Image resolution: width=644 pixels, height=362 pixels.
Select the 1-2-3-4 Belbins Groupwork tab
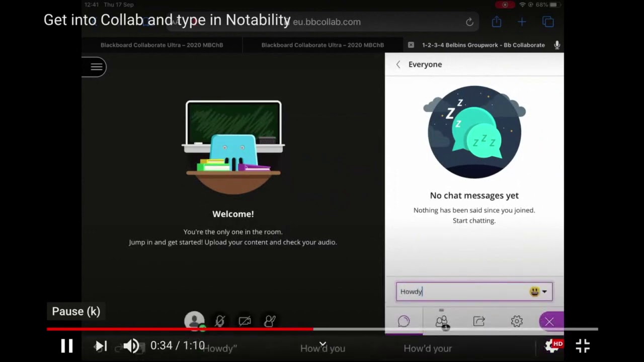click(484, 45)
